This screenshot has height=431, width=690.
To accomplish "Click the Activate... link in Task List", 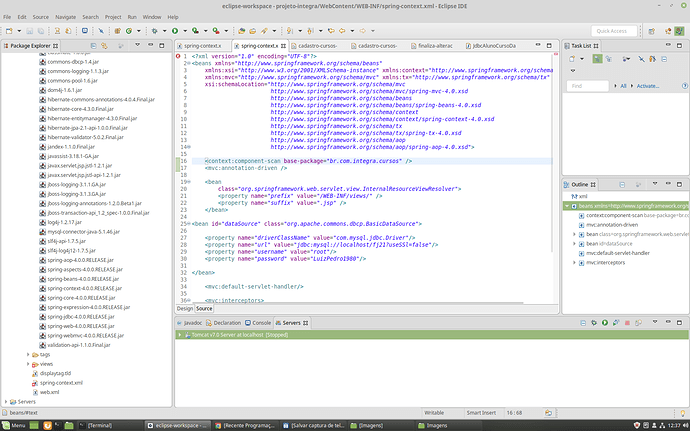I will tap(648, 86).
